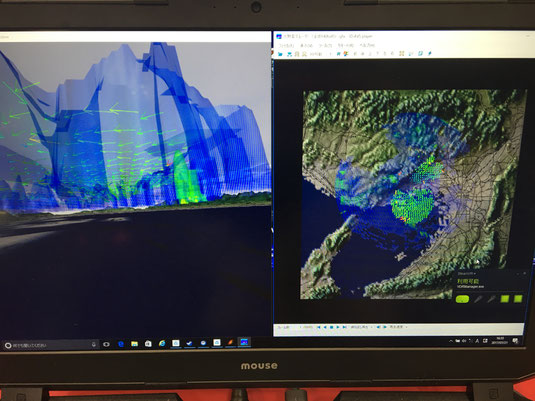The width and height of the screenshot is (535, 401).
Task: Click the 3D radar map view
Action: coord(414,194)
